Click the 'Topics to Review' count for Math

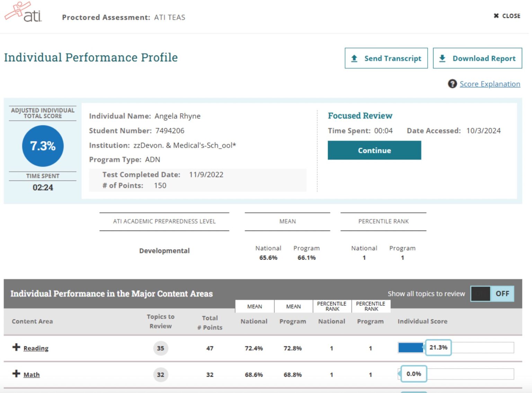160,375
